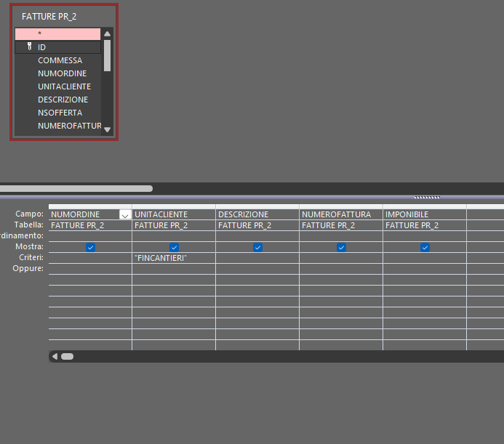Click the "FINCANTIERI" criteria cell
The height and width of the screenshot is (444, 504).
[174, 258]
